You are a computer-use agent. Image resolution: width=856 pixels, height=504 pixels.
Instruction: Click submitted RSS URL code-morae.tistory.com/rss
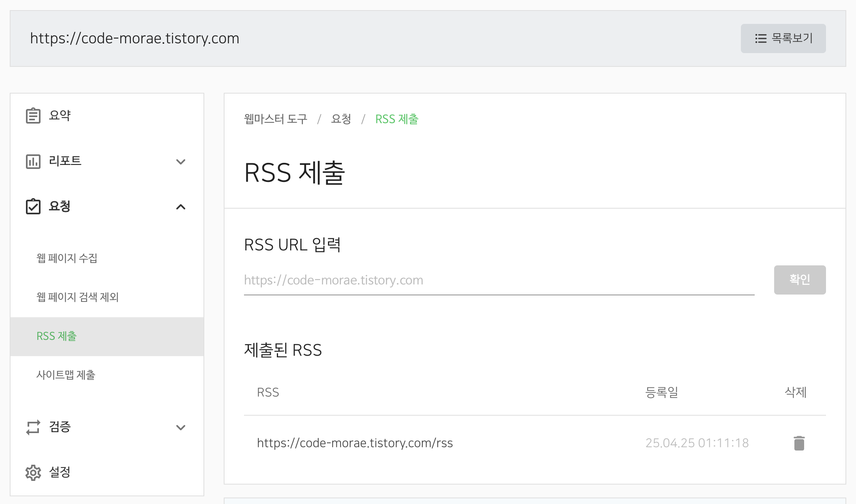click(x=355, y=443)
